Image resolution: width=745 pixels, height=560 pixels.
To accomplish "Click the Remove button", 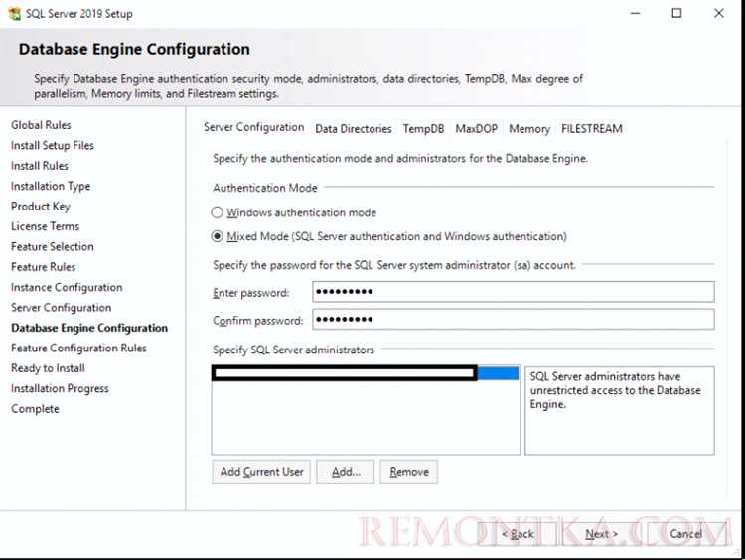I will (x=409, y=472).
